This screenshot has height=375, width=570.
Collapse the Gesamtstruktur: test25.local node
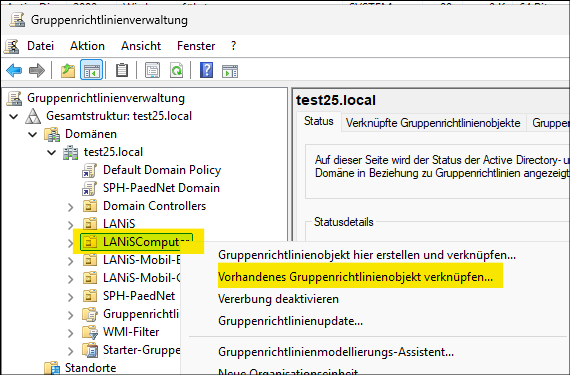(x=14, y=117)
